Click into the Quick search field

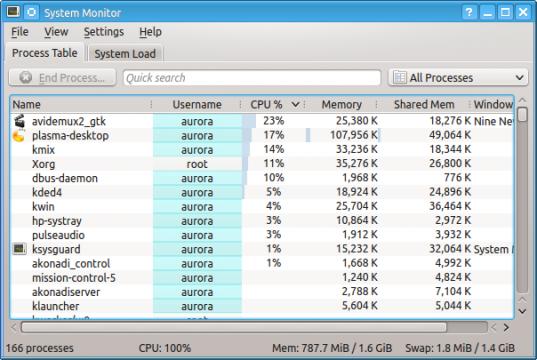[x=252, y=78]
